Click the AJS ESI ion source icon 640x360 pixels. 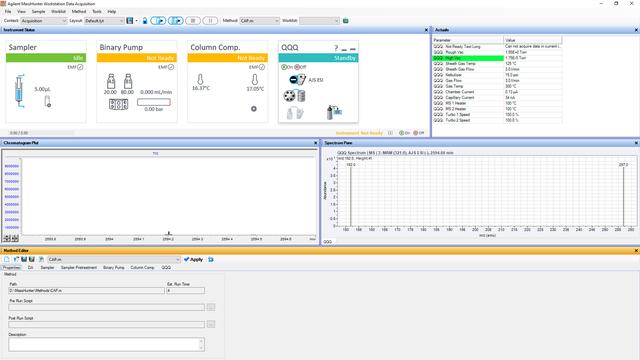pyautogui.click(x=297, y=80)
